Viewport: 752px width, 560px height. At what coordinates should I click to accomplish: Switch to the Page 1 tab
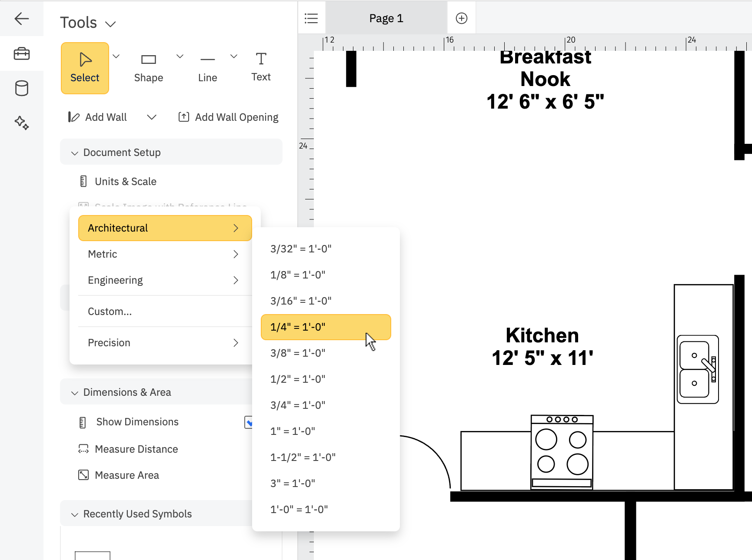click(x=385, y=18)
